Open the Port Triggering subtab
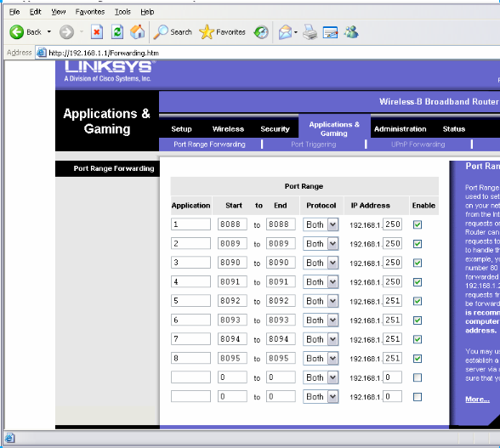 click(314, 145)
